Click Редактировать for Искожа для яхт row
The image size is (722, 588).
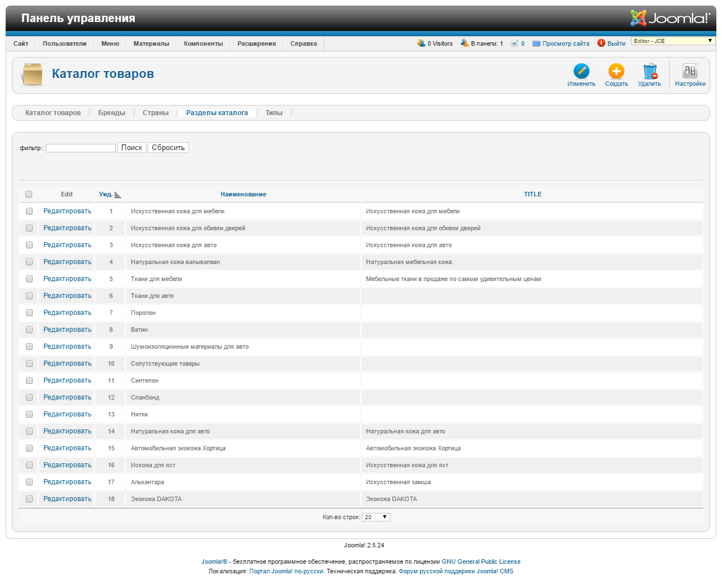tap(67, 465)
